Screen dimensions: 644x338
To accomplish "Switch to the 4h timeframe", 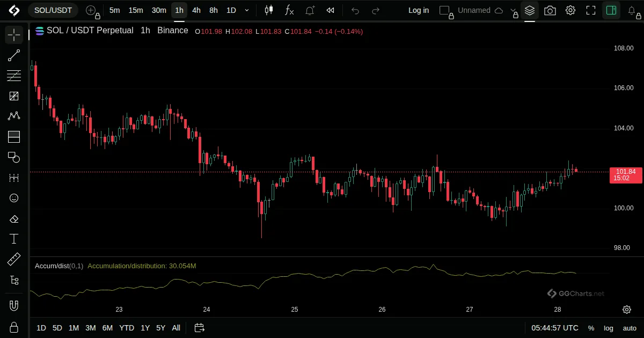I will pos(196,10).
